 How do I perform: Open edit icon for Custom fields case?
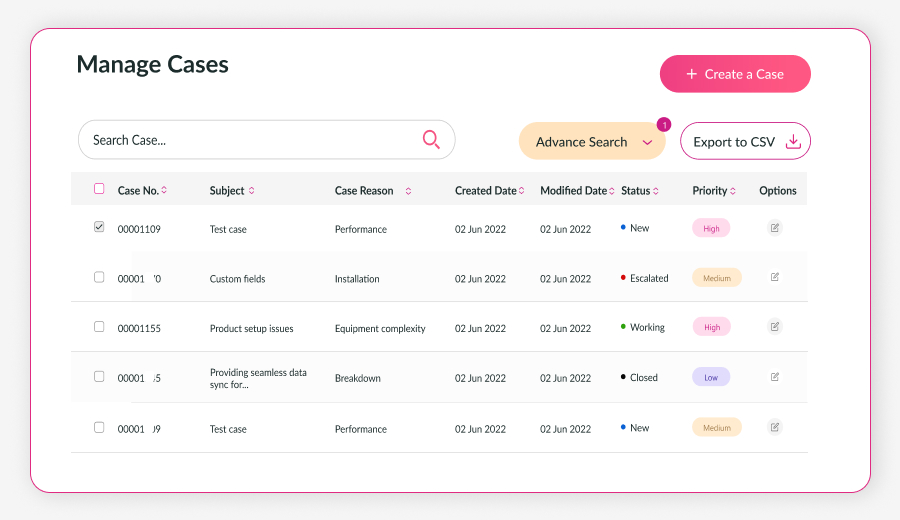click(x=775, y=277)
